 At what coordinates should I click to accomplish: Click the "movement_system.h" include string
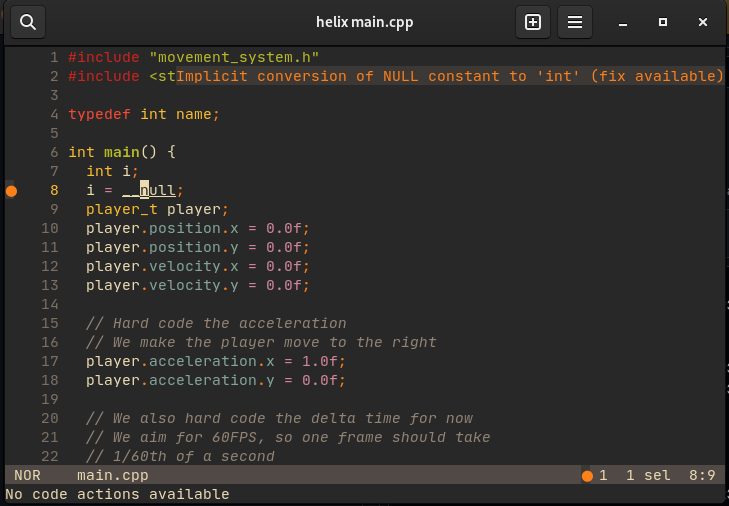[234, 57]
